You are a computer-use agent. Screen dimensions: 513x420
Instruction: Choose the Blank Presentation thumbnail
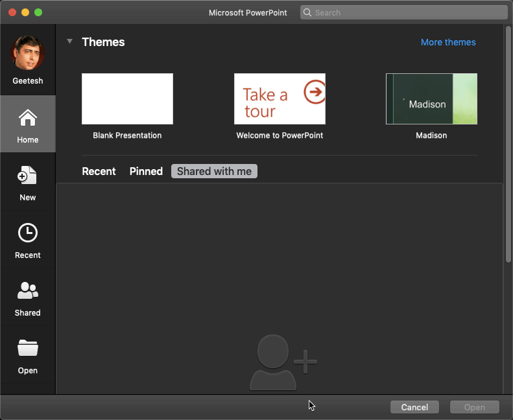127,99
